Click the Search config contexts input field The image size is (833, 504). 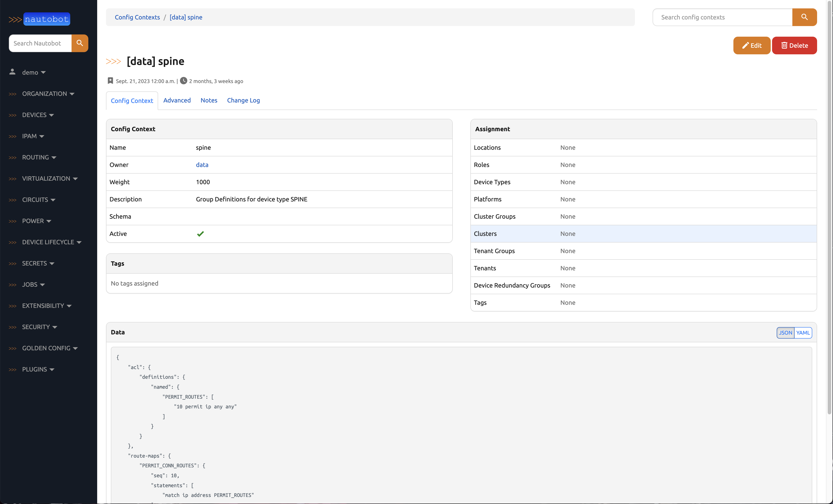[x=720, y=17]
